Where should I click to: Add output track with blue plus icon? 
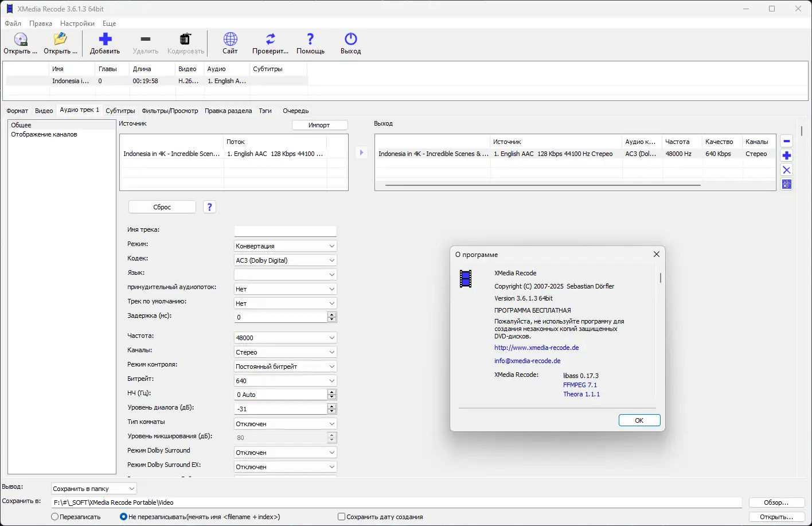point(787,155)
